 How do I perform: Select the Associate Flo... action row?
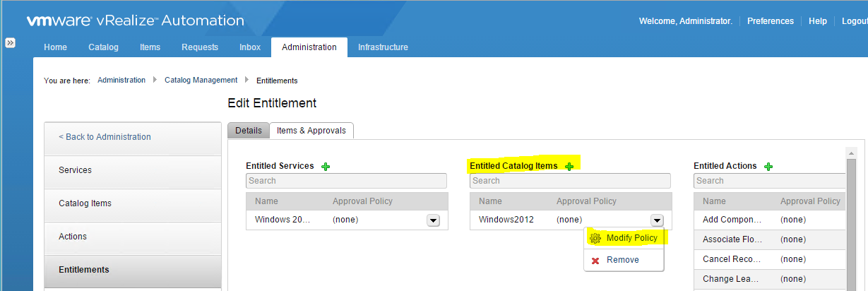coord(770,239)
